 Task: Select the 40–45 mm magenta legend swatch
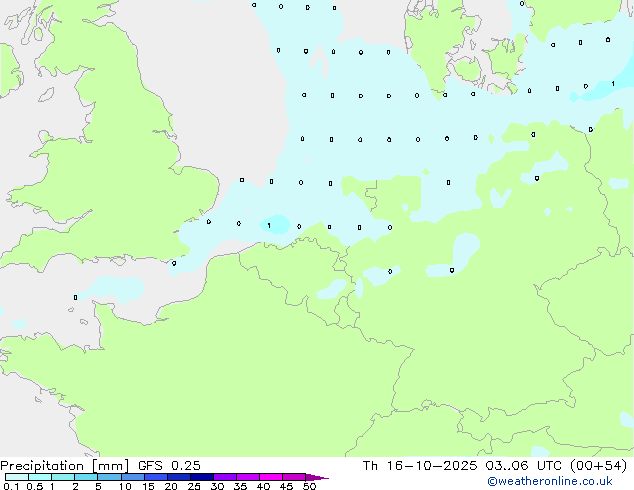271,477
